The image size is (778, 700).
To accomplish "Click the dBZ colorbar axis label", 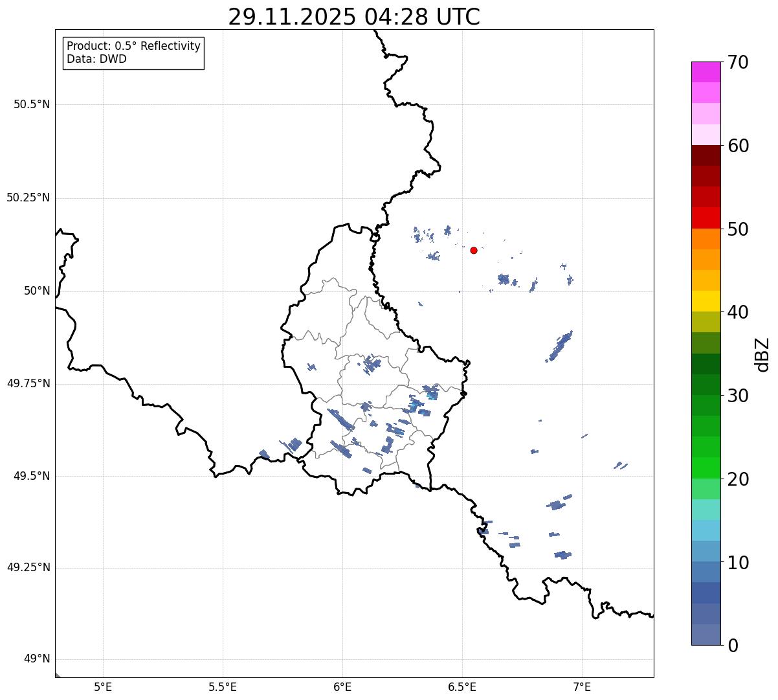I will click(x=762, y=354).
